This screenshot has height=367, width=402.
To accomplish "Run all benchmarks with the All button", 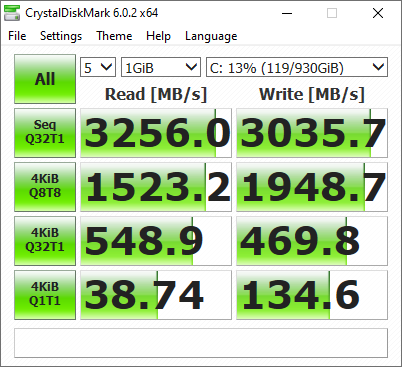I will click(x=45, y=79).
